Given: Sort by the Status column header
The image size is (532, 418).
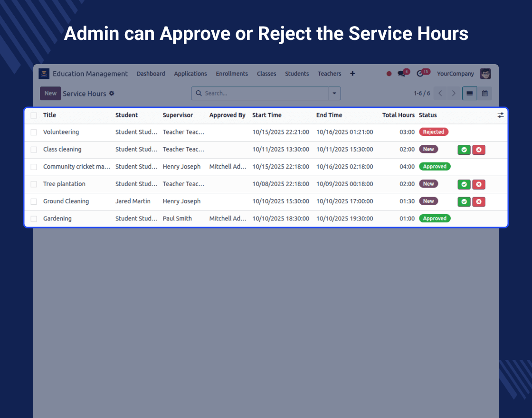Looking at the screenshot, I should coord(427,115).
